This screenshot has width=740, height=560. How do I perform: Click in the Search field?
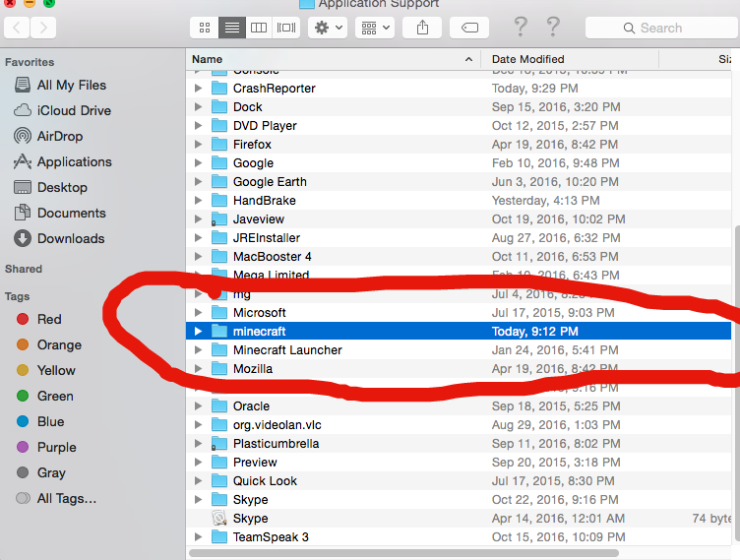(x=660, y=28)
